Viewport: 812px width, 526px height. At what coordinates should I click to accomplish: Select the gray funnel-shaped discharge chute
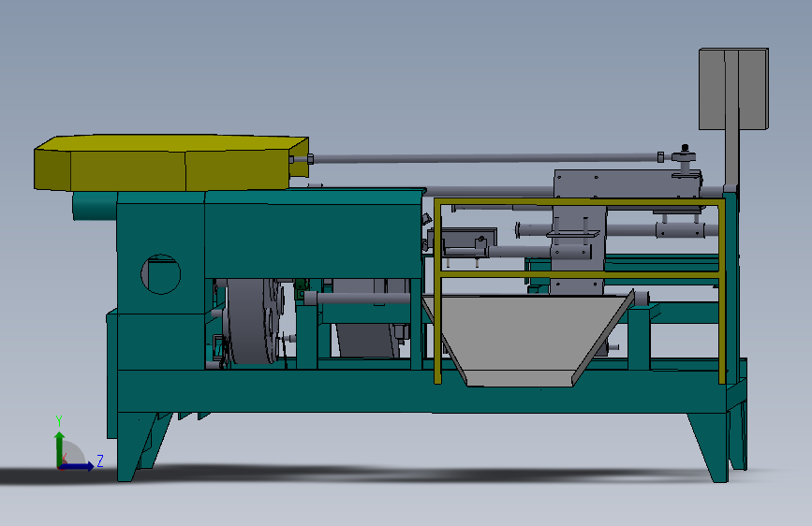[x=528, y=339]
